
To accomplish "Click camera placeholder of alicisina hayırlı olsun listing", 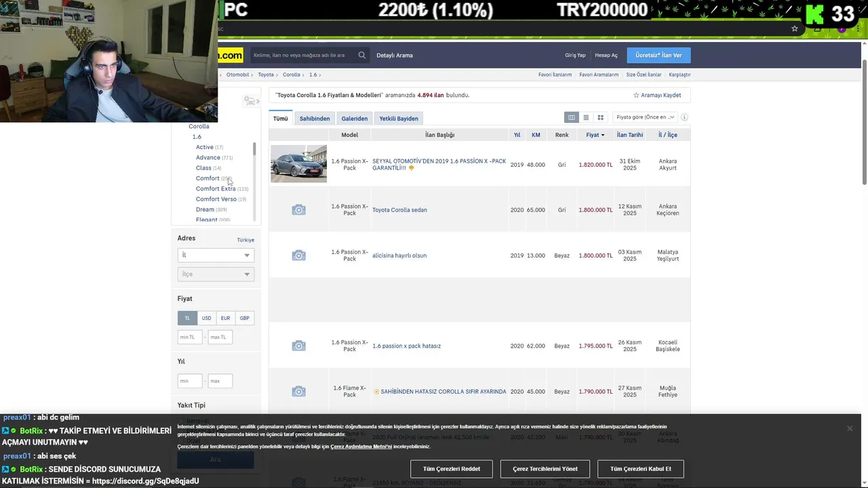I will [298, 256].
